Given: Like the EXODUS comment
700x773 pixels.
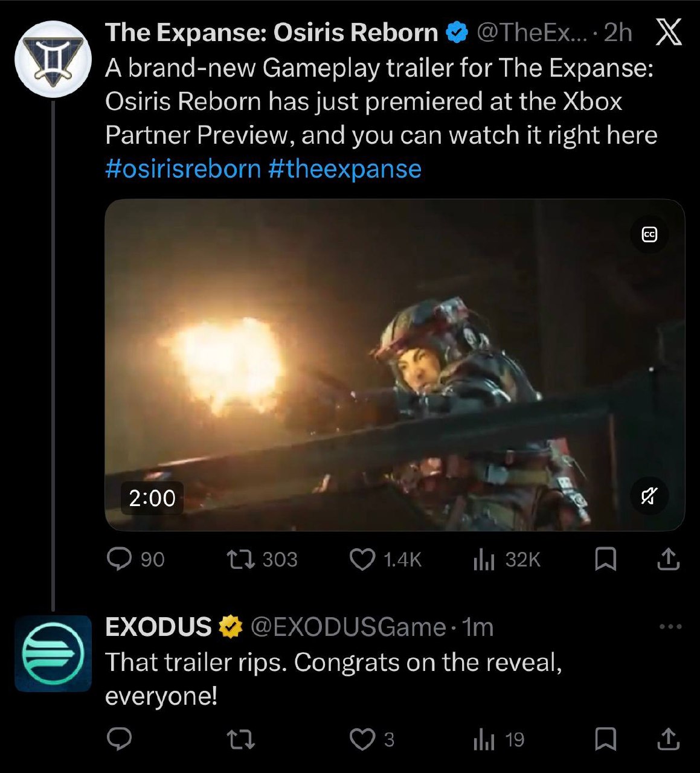Looking at the screenshot, I should [362, 739].
